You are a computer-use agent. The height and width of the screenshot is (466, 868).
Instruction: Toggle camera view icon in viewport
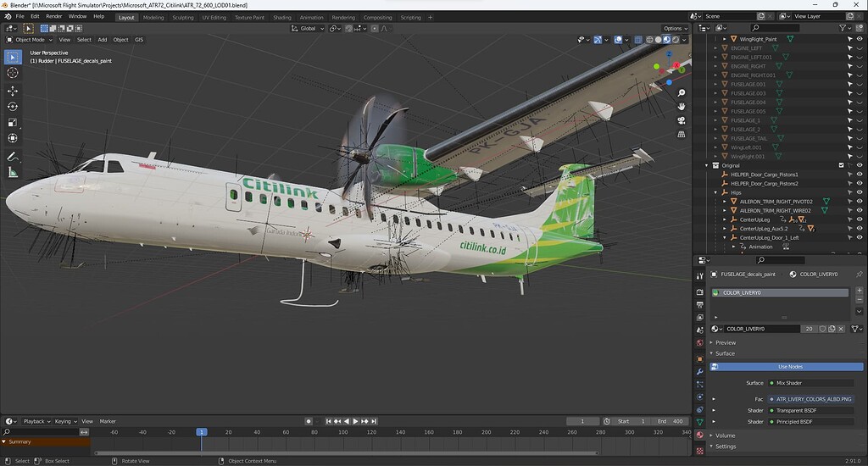pyautogui.click(x=682, y=120)
